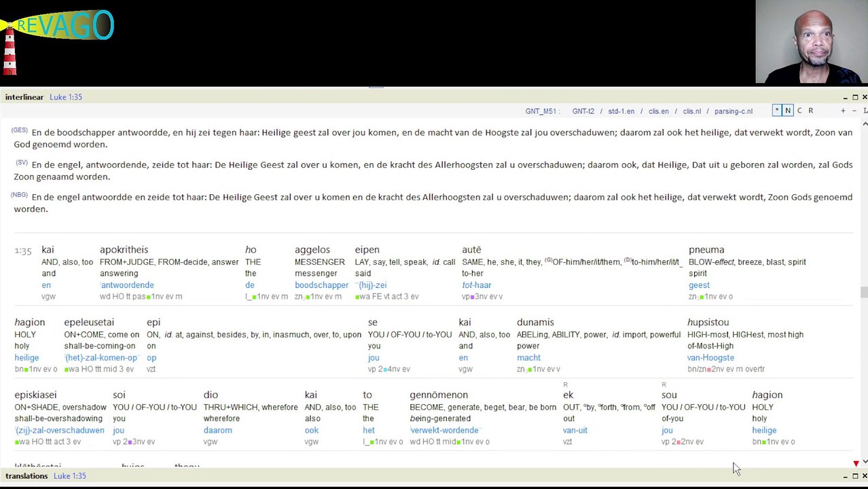Click the Greek word 'dunamis'
The image size is (868, 489).
(535, 323)
